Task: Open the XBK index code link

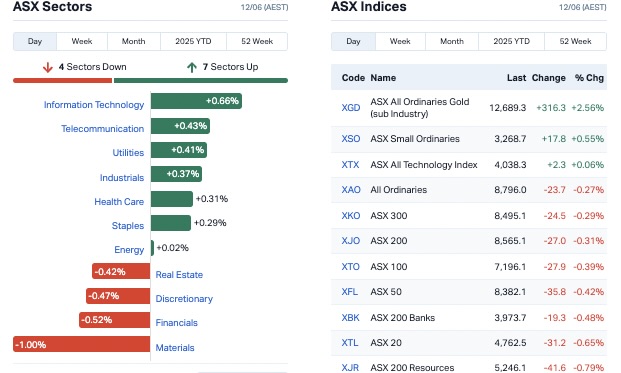Action: pos(351,318)
